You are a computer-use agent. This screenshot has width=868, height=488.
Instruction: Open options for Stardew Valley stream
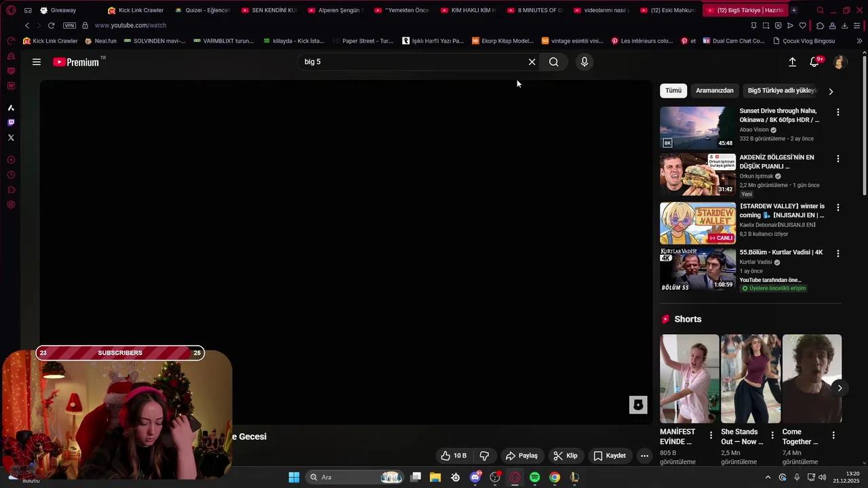tap(838, 207)
